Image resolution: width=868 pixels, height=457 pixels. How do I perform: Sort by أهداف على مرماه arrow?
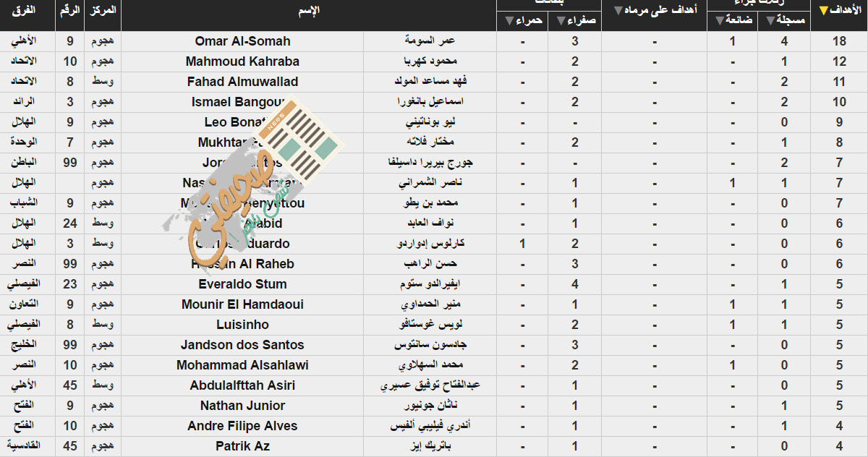[x=618, y=11]
